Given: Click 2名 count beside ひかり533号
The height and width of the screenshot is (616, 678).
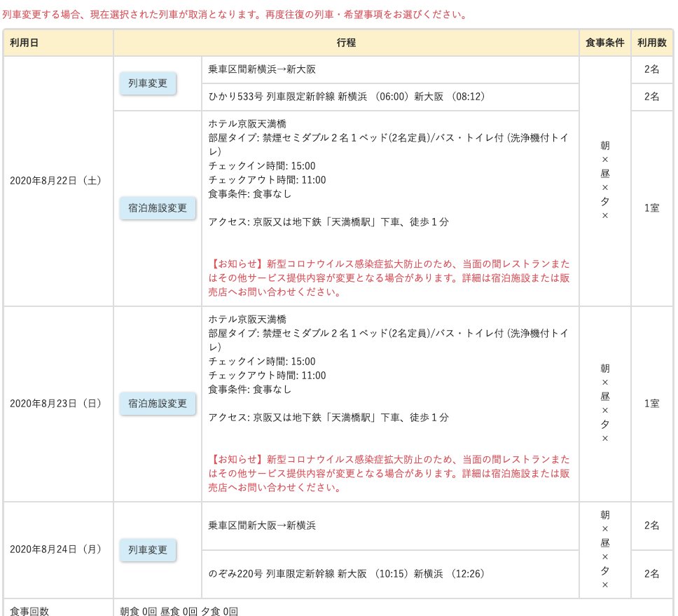Looking at the screenshot, I should [652, 97].
